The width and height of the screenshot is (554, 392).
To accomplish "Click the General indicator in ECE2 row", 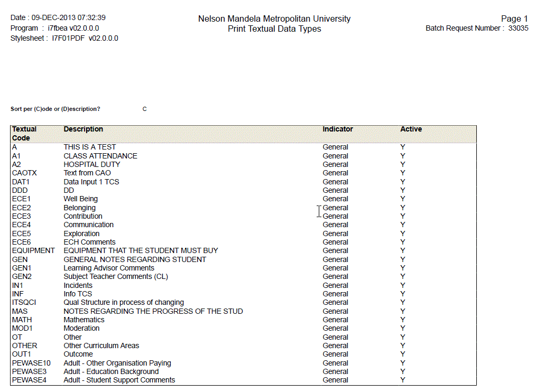I will coord(335,208).
